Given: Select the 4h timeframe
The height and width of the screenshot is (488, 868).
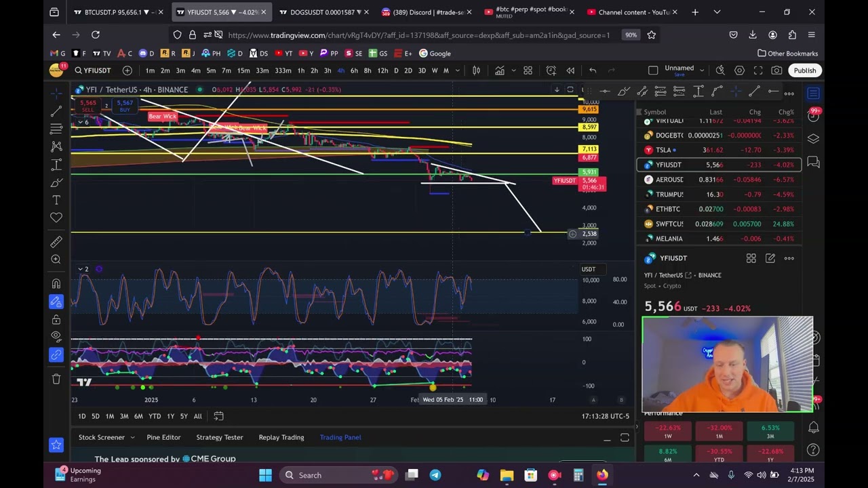Looking at the screenshot, I should 340,70.
